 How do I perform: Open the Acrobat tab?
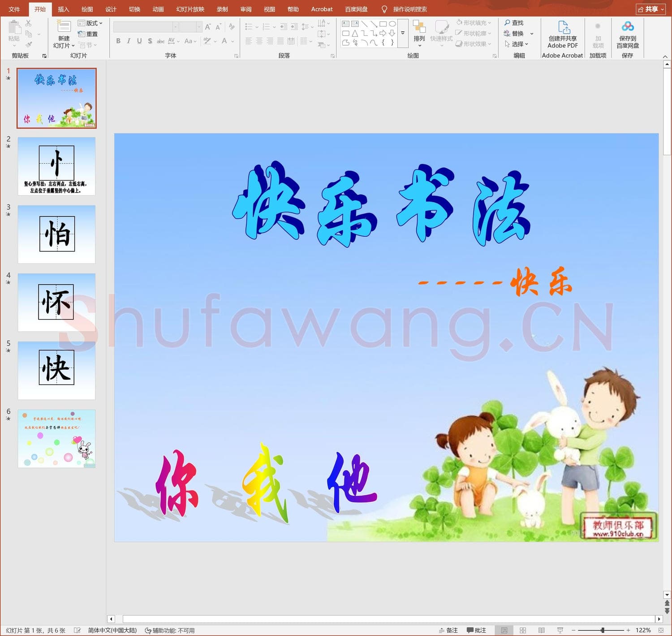(322, 9)
